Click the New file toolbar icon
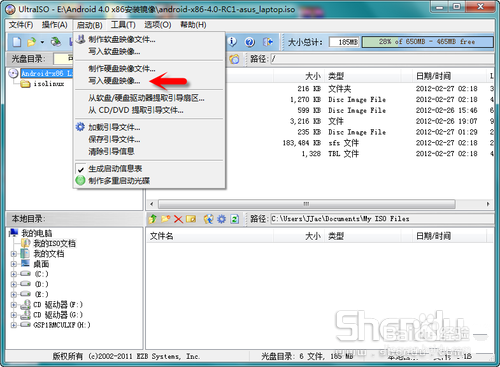The width and height of the screenshot is (500, 367). pyautogui.click(x=17, y=42)
